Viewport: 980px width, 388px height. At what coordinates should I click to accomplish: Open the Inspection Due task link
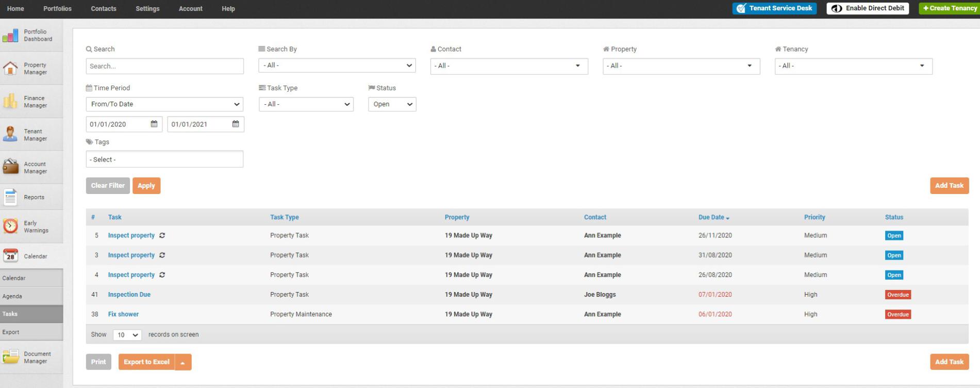(129, 295)
